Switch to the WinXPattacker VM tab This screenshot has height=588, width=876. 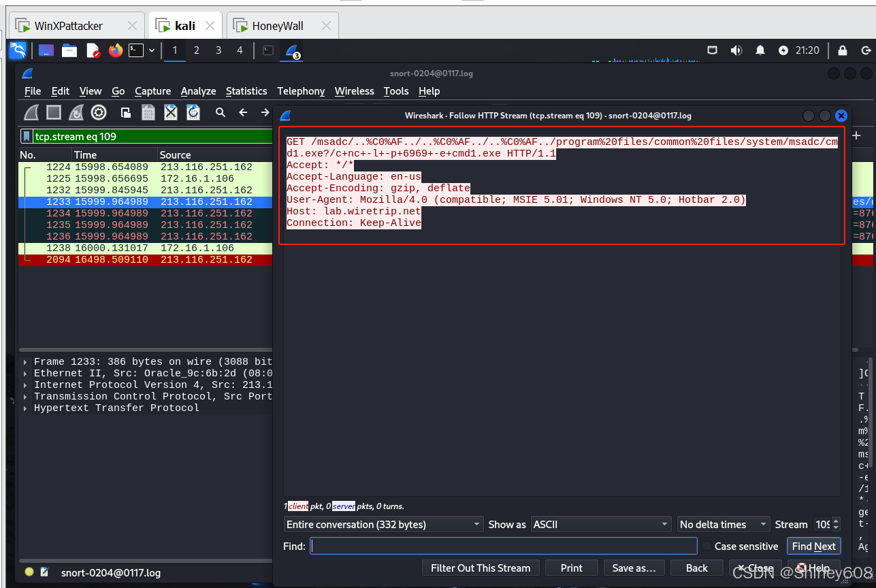click(x=77, y=26)
